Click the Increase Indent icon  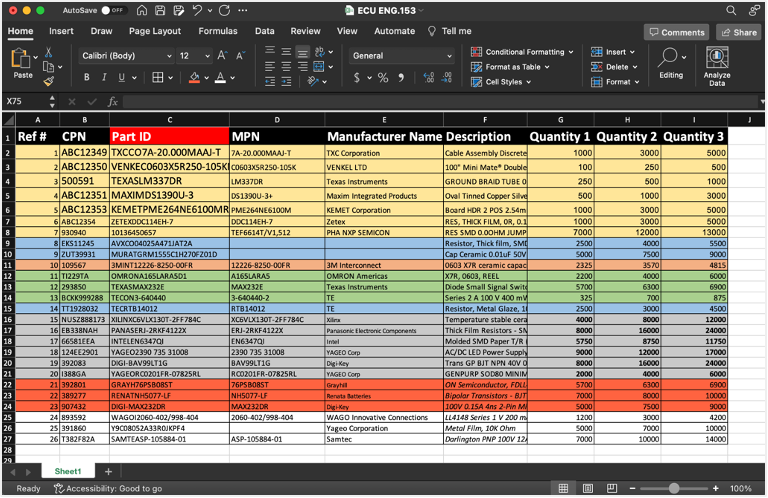click(x=287, y=82)
